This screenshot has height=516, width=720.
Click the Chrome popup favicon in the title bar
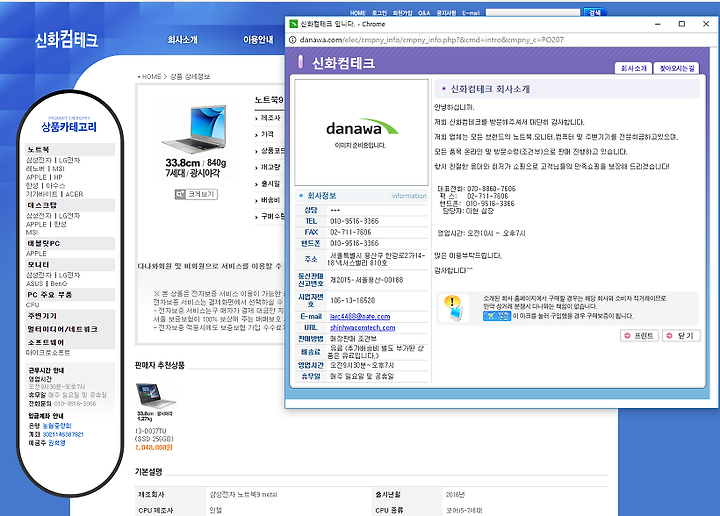coord(293,24)
